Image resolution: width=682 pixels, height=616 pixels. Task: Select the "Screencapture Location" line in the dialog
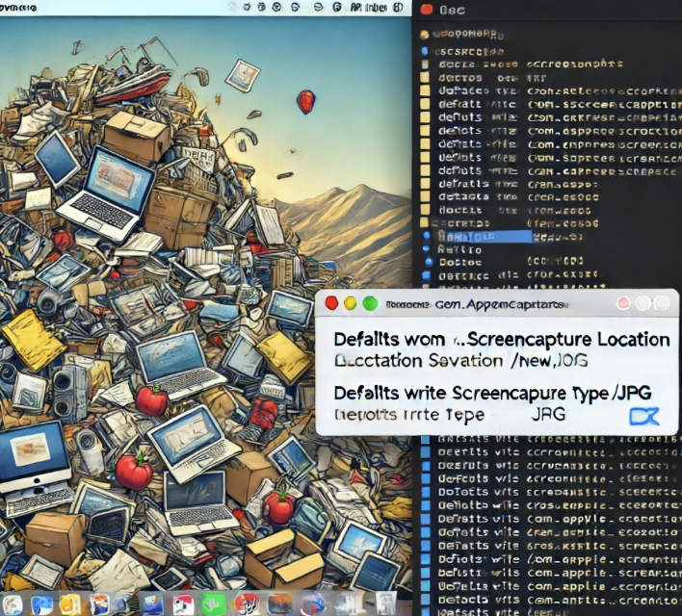(502, 340)
